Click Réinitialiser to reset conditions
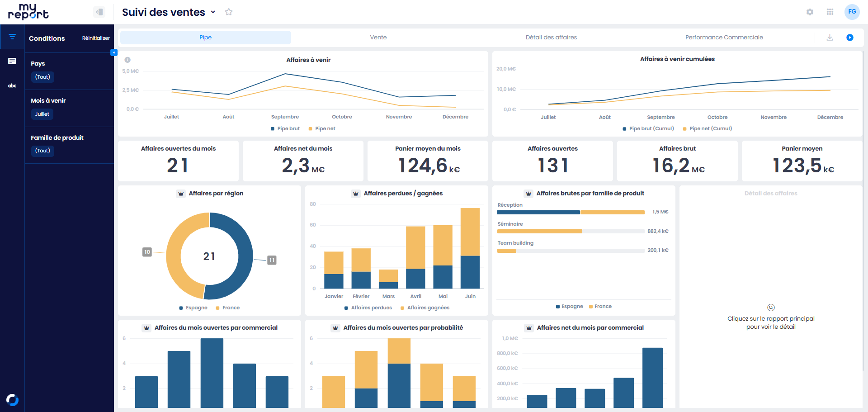 coord(96,38)
